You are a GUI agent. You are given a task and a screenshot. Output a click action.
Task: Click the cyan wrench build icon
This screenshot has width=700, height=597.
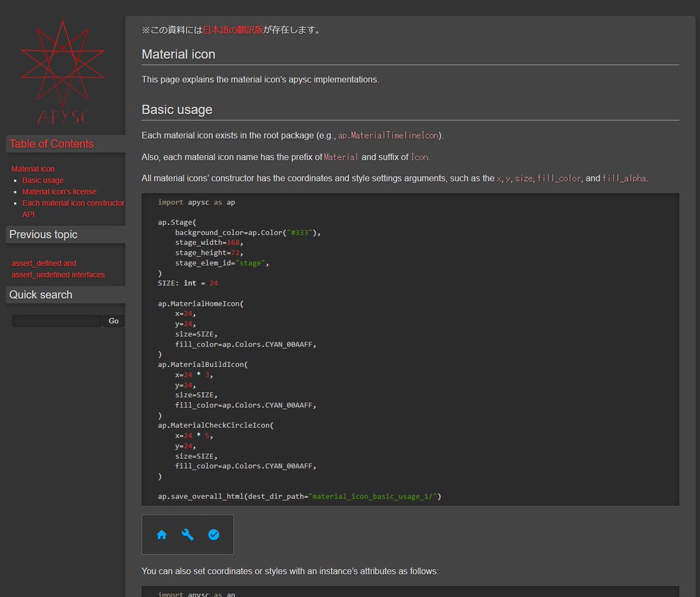tap(188, 535)
